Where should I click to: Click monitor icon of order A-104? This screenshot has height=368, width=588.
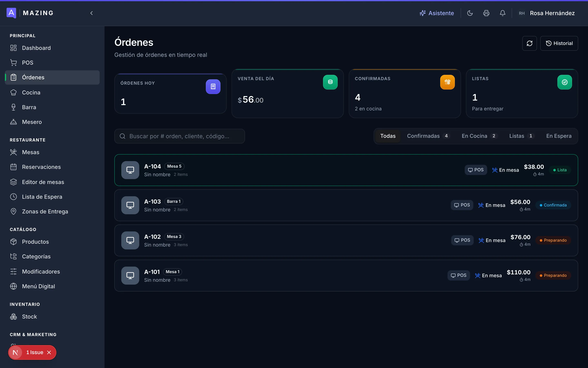130,170
